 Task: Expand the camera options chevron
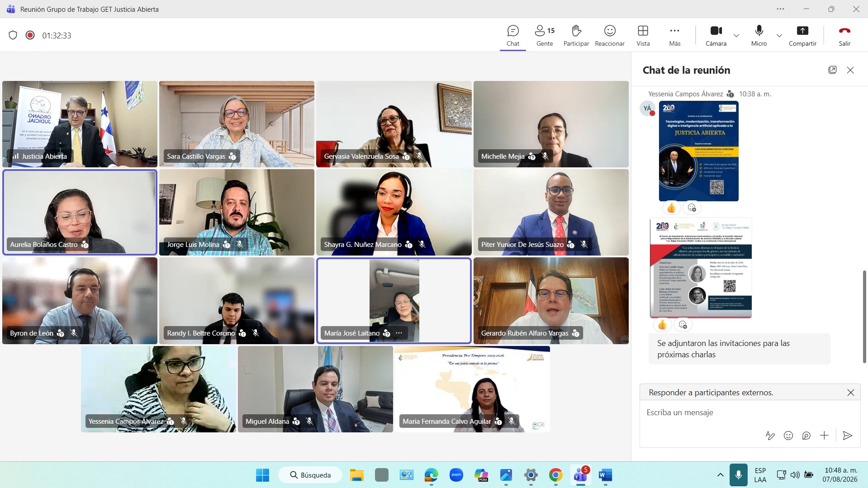point(736,36)
